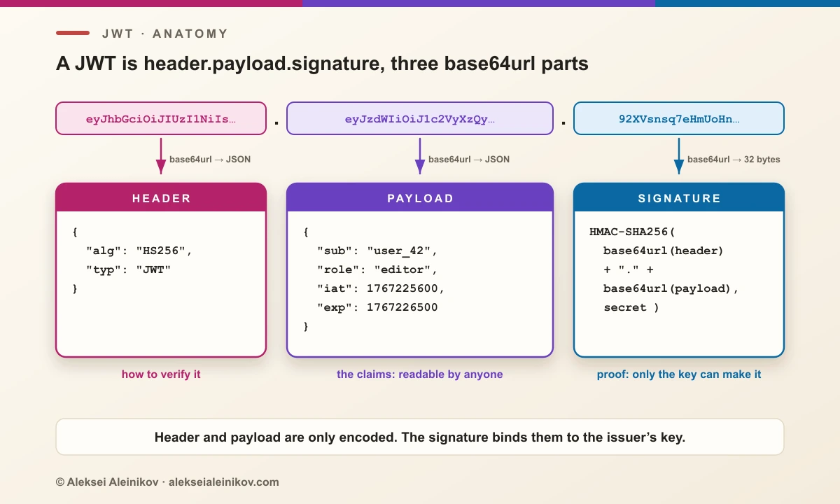Viewport: 840px width, 504px height.
Task: Click the summary box about header and payload encoding
Action: (420, 437)
